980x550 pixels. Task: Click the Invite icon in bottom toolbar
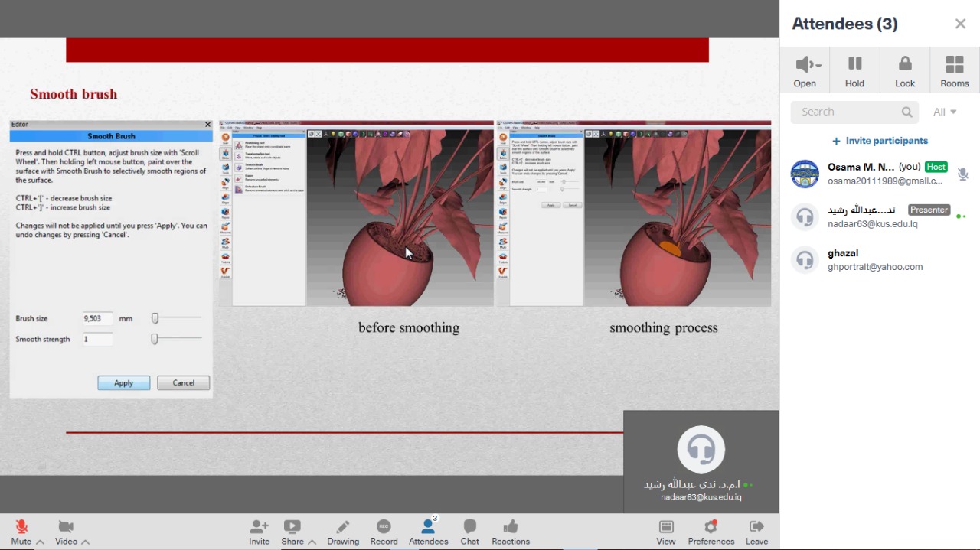pyautogui.click(x=259, y=527)
